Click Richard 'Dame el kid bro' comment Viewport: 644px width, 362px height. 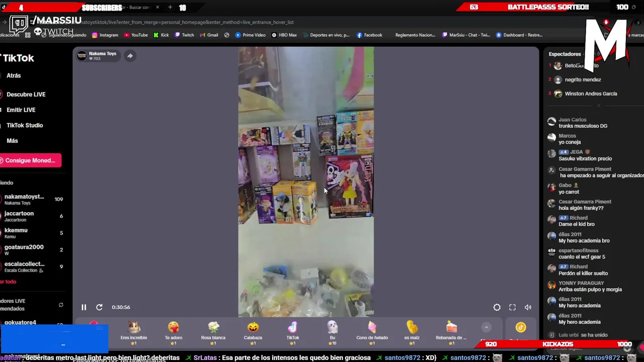click(576, 221)
